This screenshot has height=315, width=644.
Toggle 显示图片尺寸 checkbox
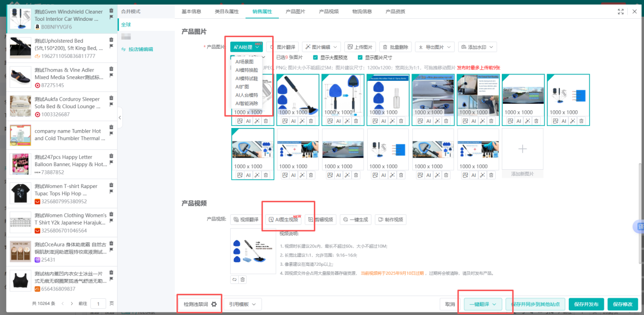coord(360,57)
